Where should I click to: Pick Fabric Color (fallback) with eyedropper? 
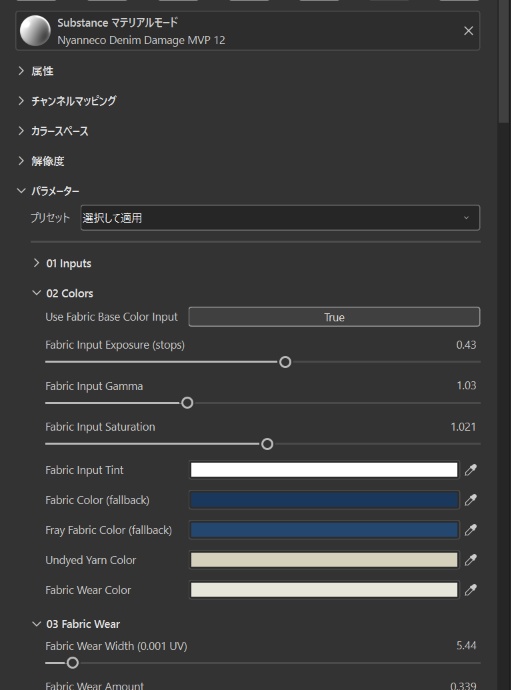coord(471,500)
